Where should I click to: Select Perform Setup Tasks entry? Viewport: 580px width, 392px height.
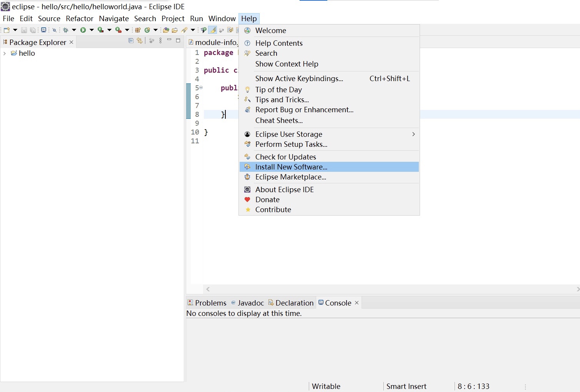tap(329, 144)
